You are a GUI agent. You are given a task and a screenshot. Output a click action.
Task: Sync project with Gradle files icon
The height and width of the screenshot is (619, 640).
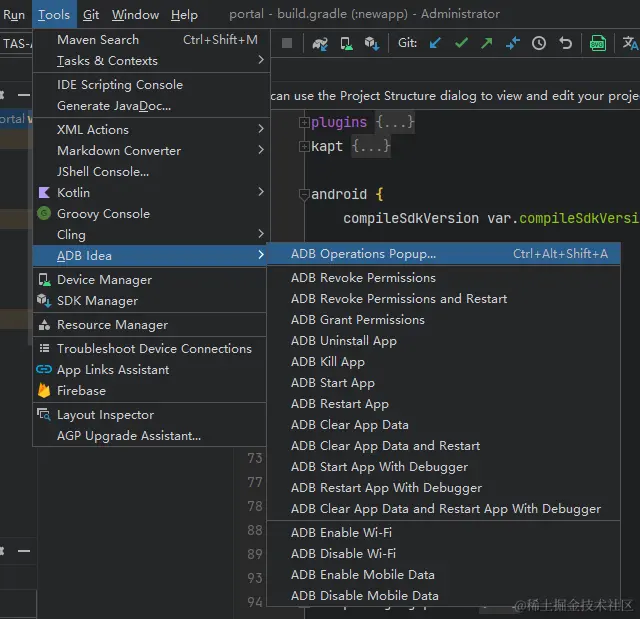320,43
